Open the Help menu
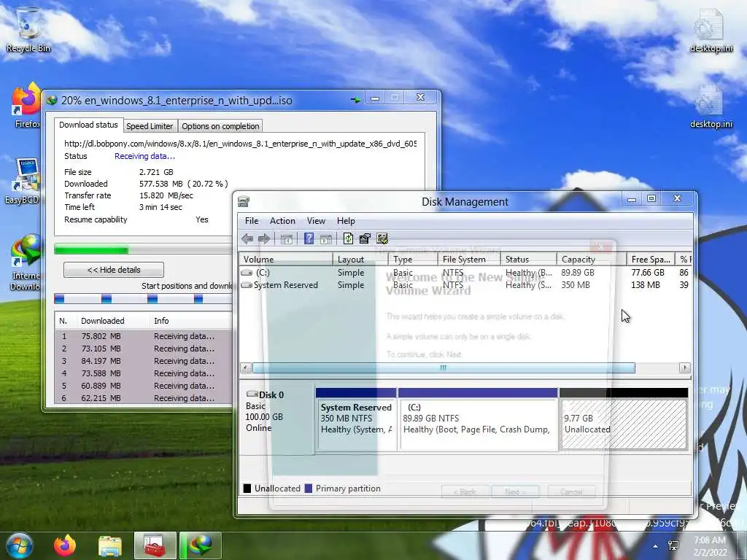The width and height of the screenshot is (747, 560). [x=346, y=221]
